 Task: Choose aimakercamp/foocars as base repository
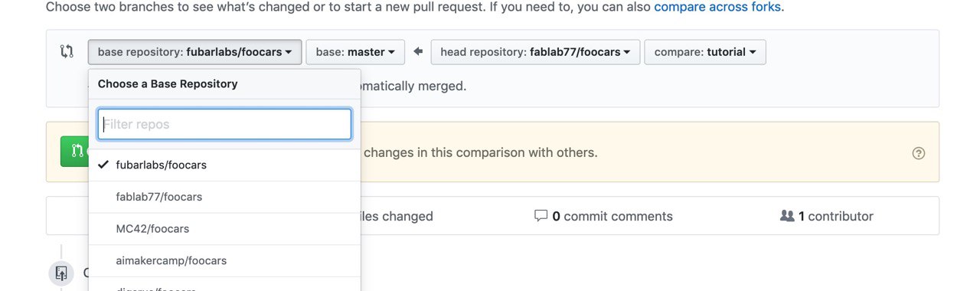[224, 261]
